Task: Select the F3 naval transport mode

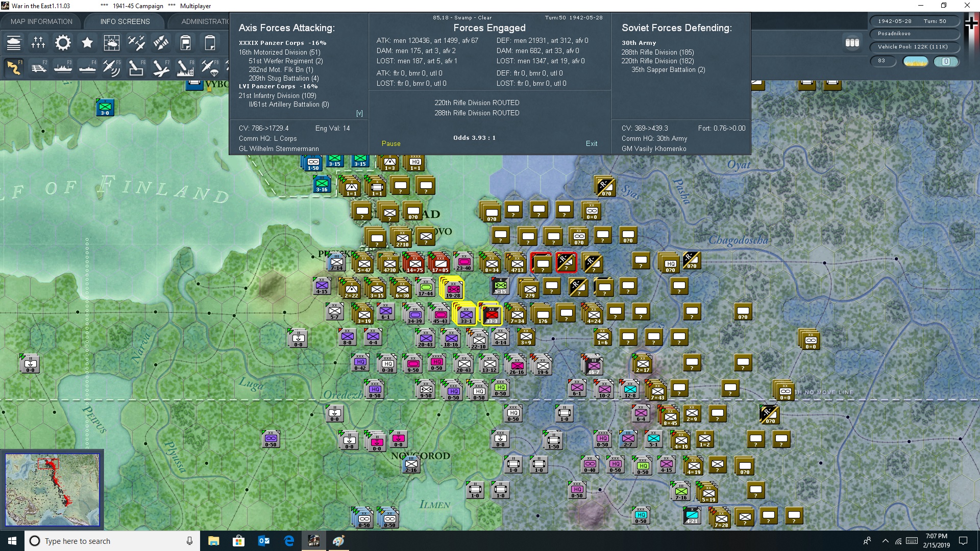Action: pos(63,67)
